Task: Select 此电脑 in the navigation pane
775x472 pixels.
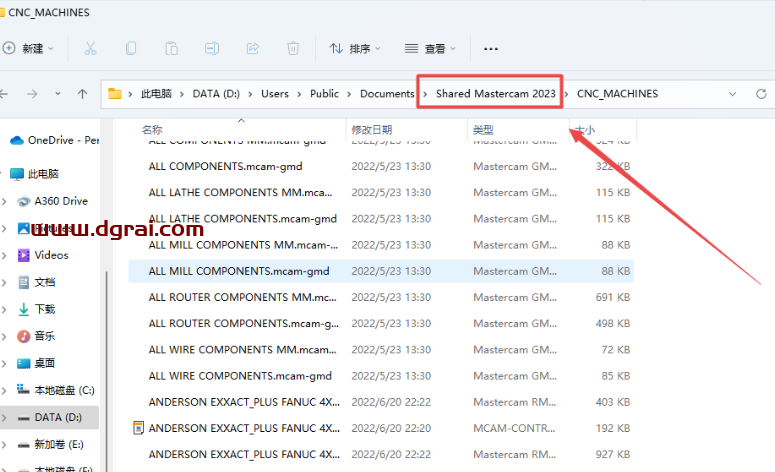Action: [x=35, y=174]
